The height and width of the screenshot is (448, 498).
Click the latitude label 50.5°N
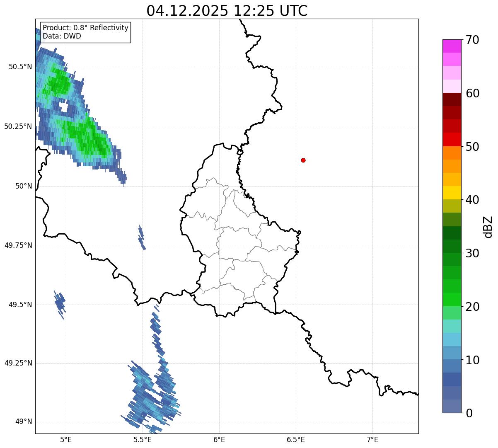coord(20,67)
